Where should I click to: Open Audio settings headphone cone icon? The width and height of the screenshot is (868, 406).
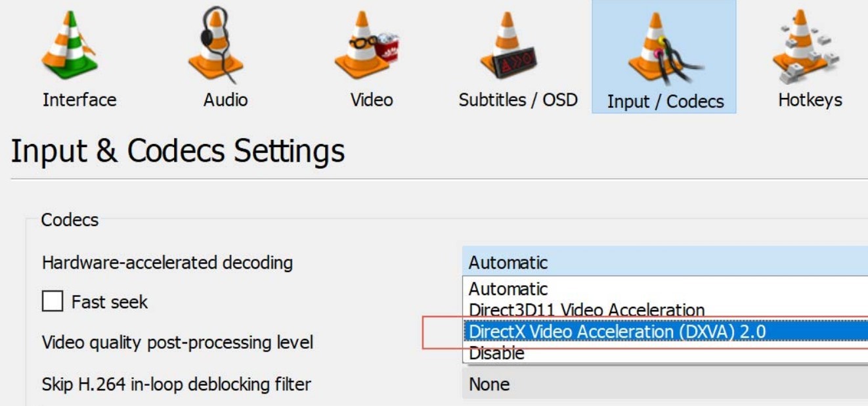215,46
